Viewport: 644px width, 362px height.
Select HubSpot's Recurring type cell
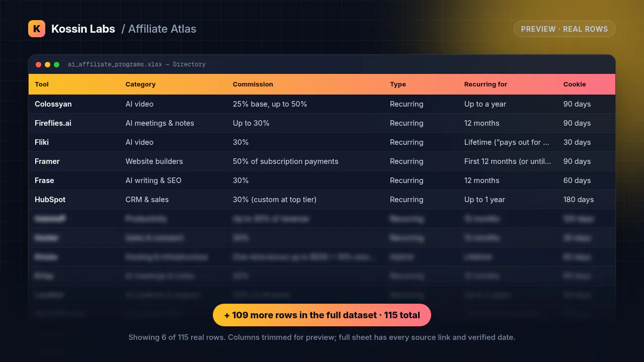(x=407, y=200)
